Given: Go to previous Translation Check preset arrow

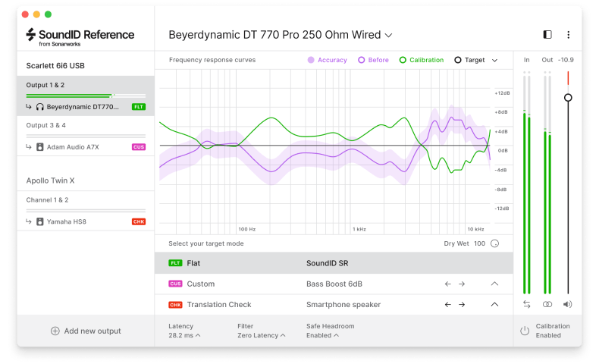Looking at the screenshot, I should tap(447, 304).
